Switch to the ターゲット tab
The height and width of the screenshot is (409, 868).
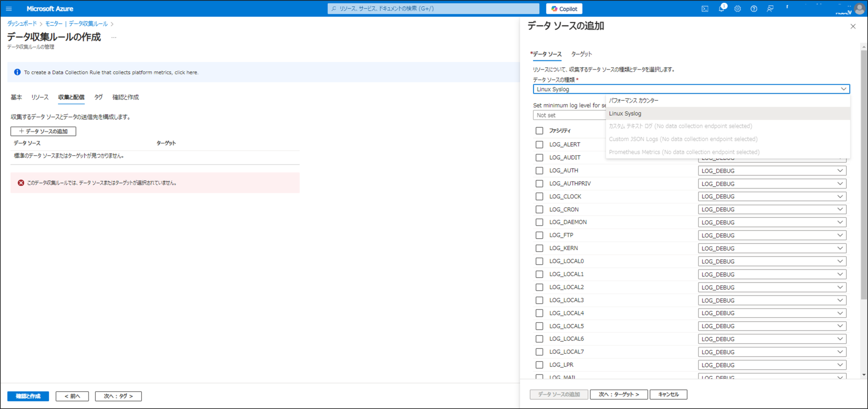pyautogui.click(x=581, y=54)
